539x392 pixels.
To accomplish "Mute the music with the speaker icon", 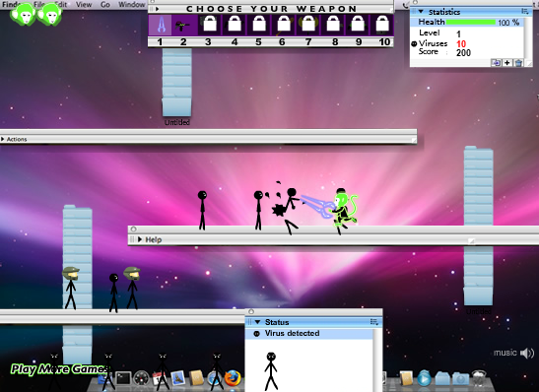I will click(527, 353).
